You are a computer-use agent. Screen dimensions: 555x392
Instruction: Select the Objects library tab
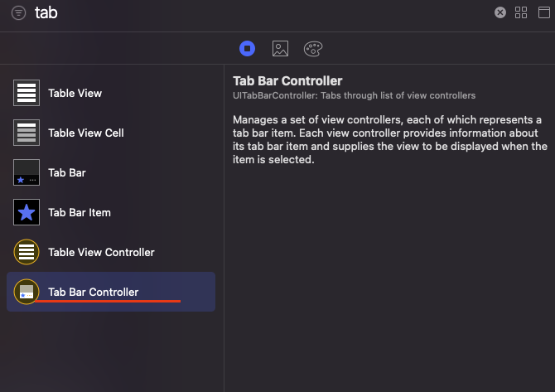click(247, 49)
